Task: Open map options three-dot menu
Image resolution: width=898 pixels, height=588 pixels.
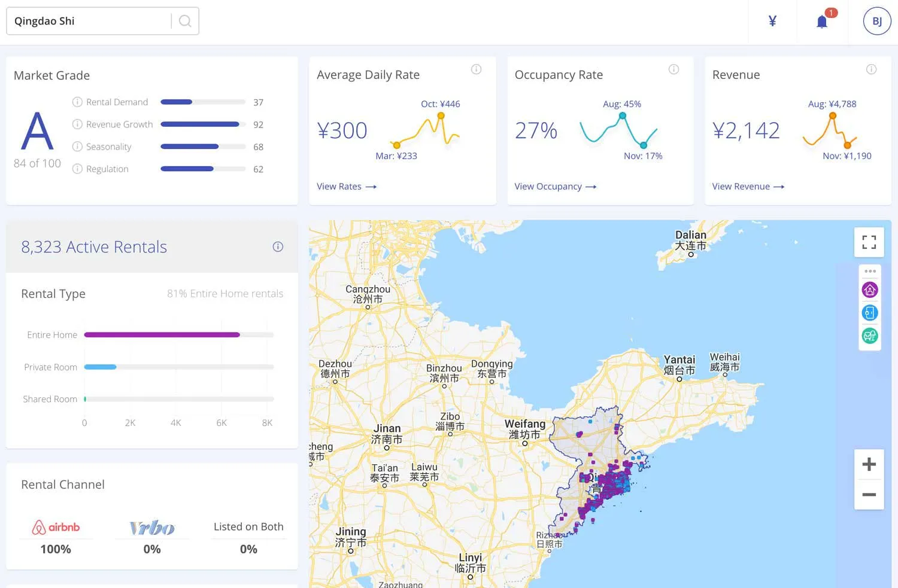Action: pos(870,272)
